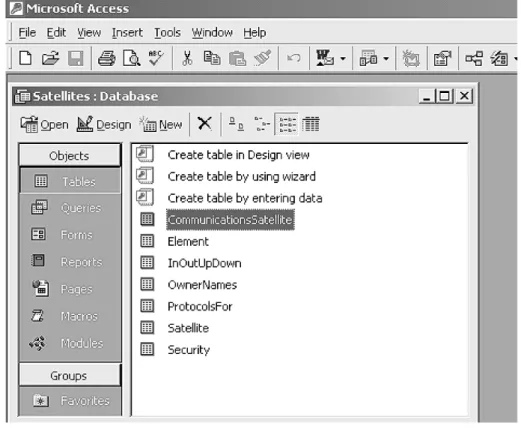Click the Security table icon
The height and width of the screenshot is (429, 521).
click(x=147, y=349)
